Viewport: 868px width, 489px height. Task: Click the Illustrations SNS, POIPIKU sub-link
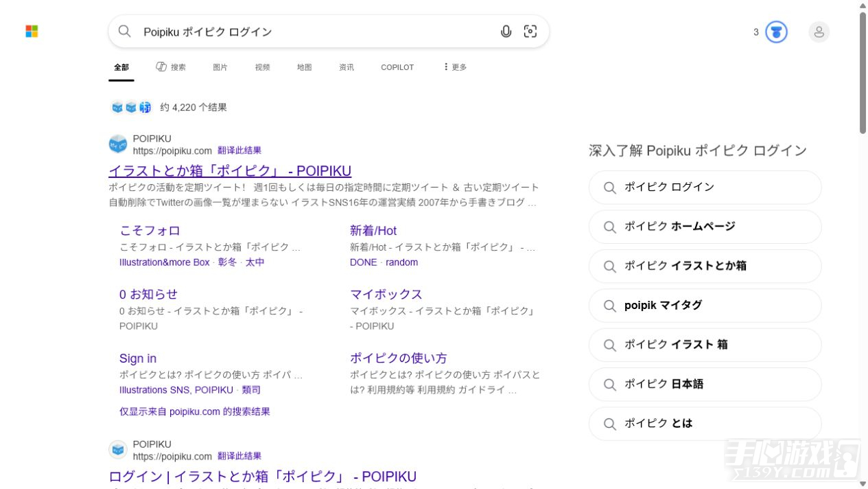click(176, 390)
